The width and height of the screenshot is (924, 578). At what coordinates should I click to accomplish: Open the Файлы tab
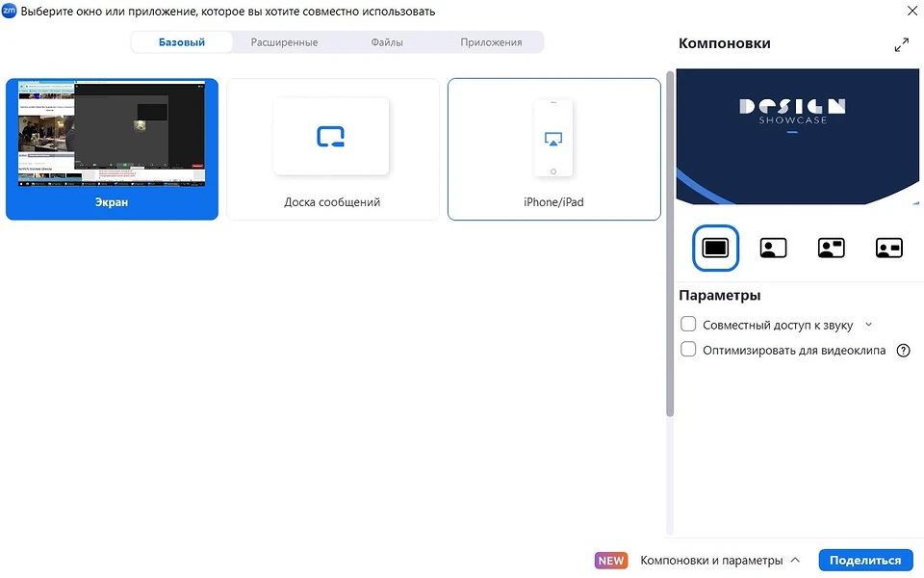[x=387, y=42]
